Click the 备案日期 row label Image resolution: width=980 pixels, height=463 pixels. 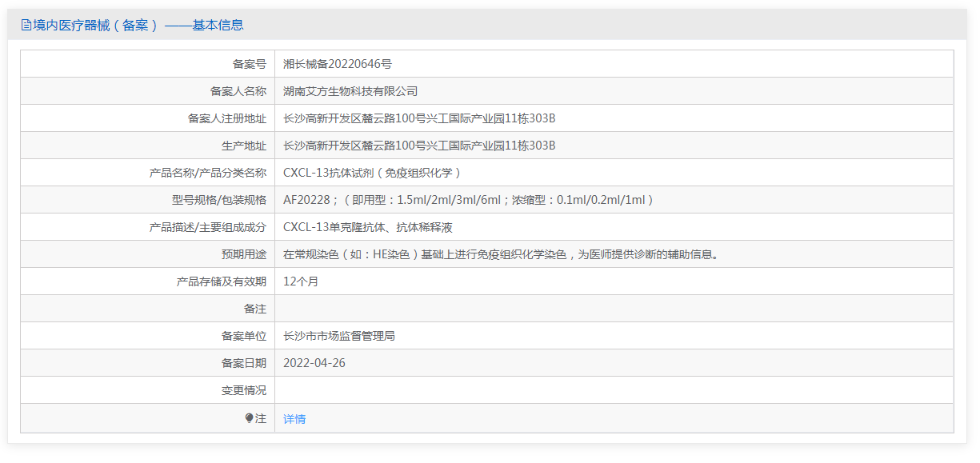click(x=244, y=363)
